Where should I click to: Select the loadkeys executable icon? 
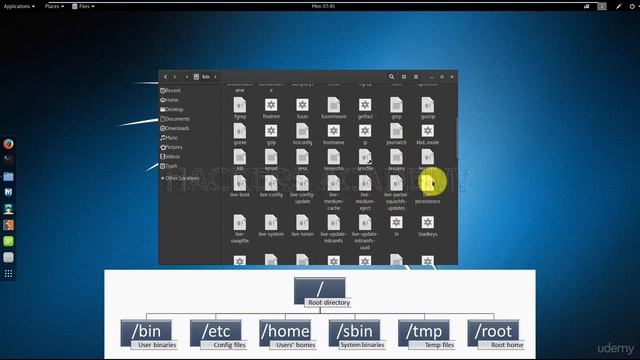428,222
